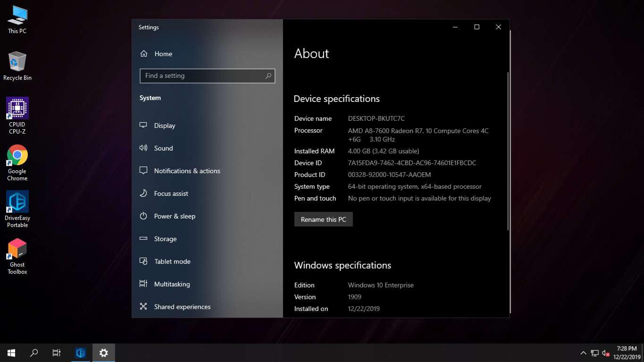Click the About page vertical scrollbar
This screenshot has width=644, height=362.
[508, 151]
